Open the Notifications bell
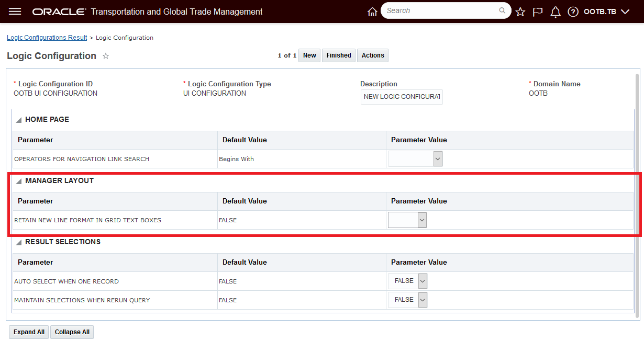 [556, 12]
